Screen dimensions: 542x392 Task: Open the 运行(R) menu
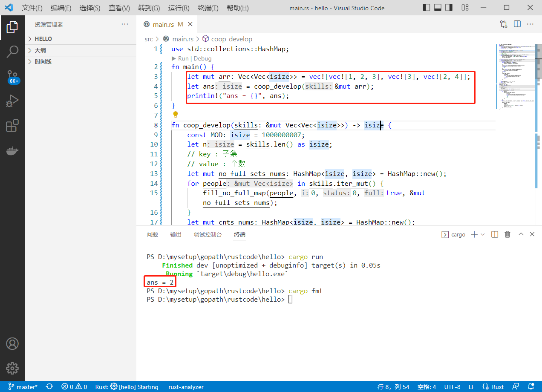[179, 8]
